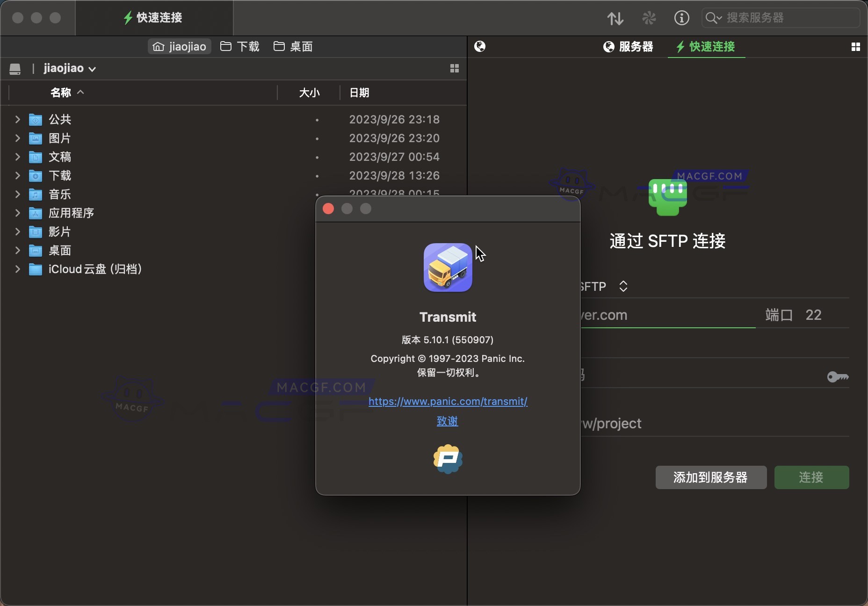Expand iCloud云盘 (归档) in sidebar
Viewport: 868px width, 606px height.
[x=17, y=269]
